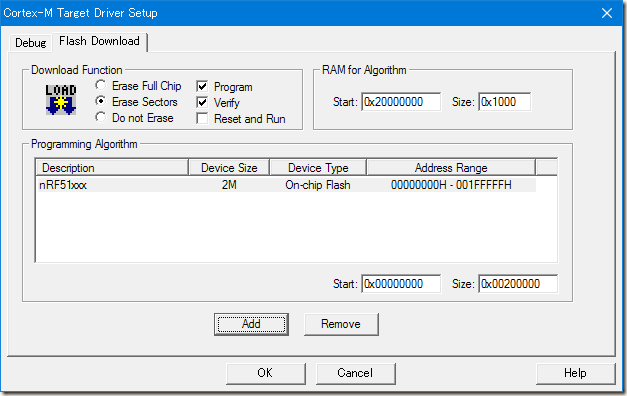Open Help for this dialog
627x396 pixels.
575,373
